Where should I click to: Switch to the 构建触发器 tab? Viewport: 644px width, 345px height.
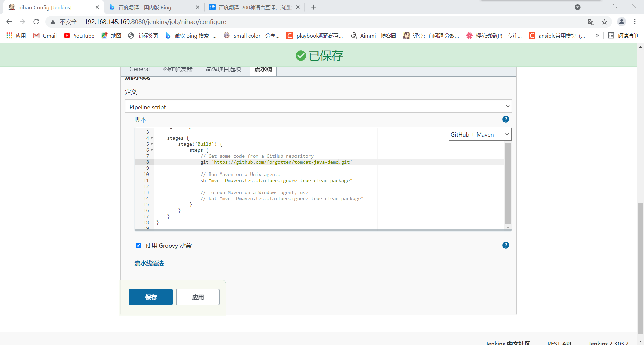[178, 69]
